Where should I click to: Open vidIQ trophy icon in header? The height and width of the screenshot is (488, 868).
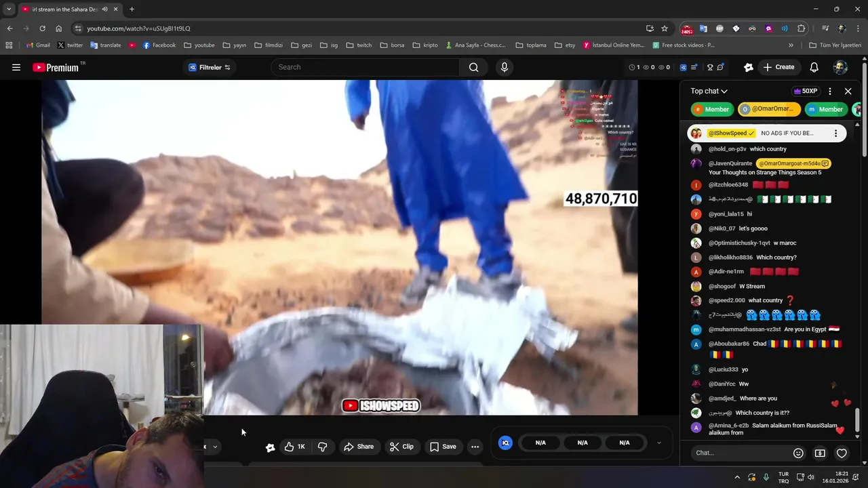click(x=710, y=67)
